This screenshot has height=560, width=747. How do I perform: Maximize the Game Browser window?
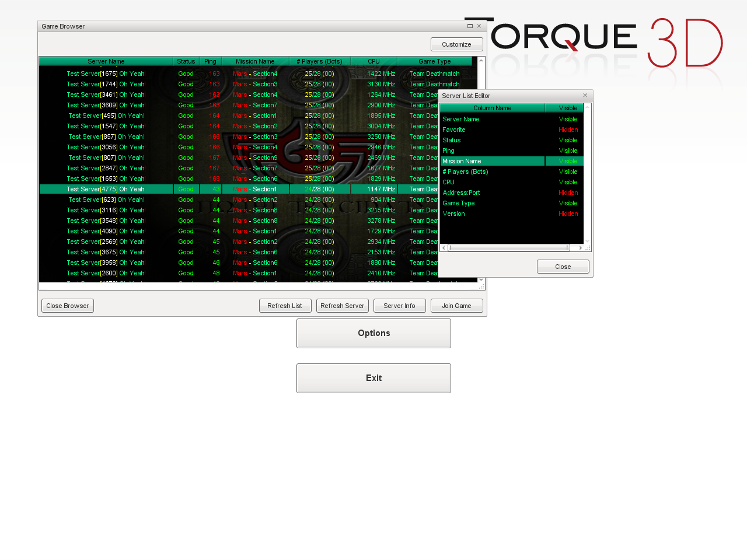(x=470, y=26)
